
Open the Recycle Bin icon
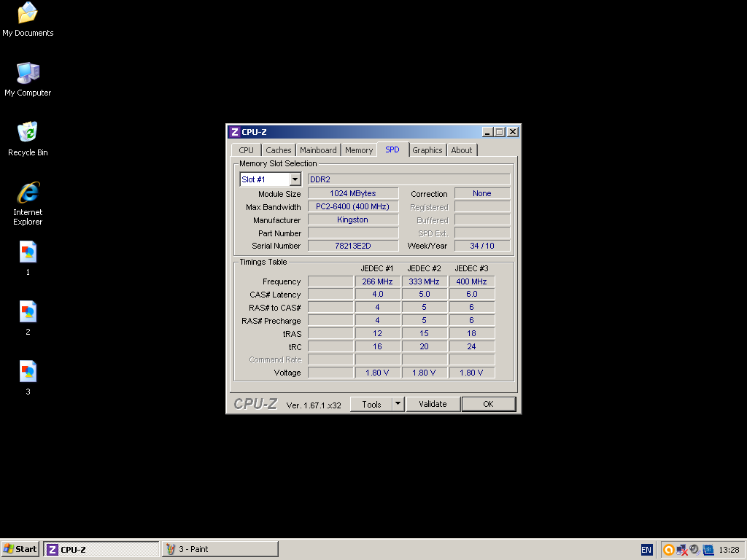coord(28,139)
